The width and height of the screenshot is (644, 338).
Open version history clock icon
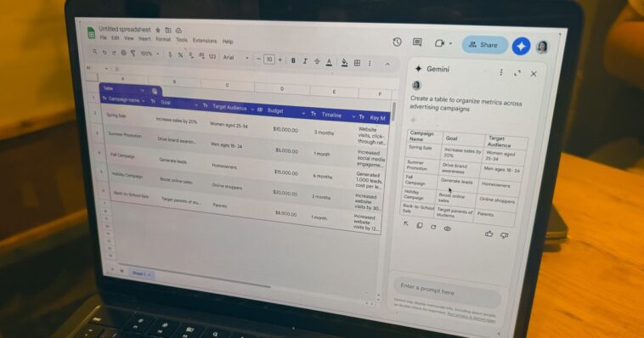pos(397,42)
